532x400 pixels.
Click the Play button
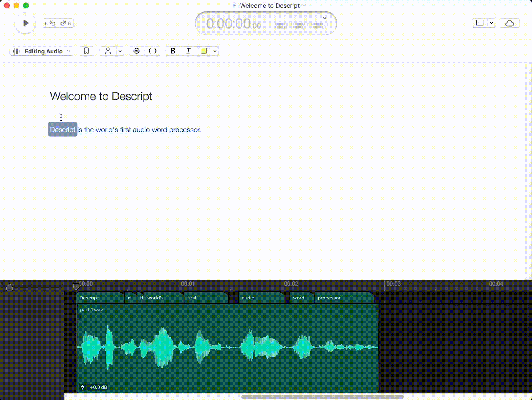[25, 23]
